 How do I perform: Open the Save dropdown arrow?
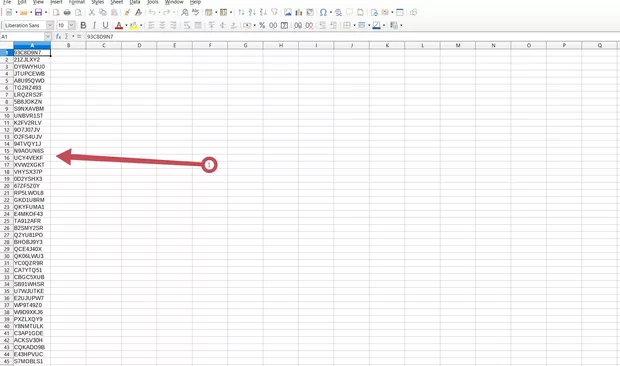(x=46, y=13)
